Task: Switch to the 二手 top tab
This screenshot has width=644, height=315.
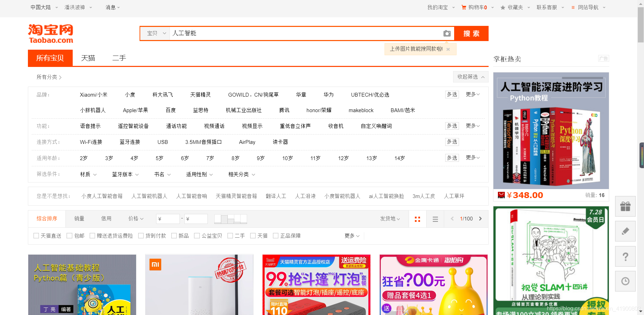Action: coord(119,58)
